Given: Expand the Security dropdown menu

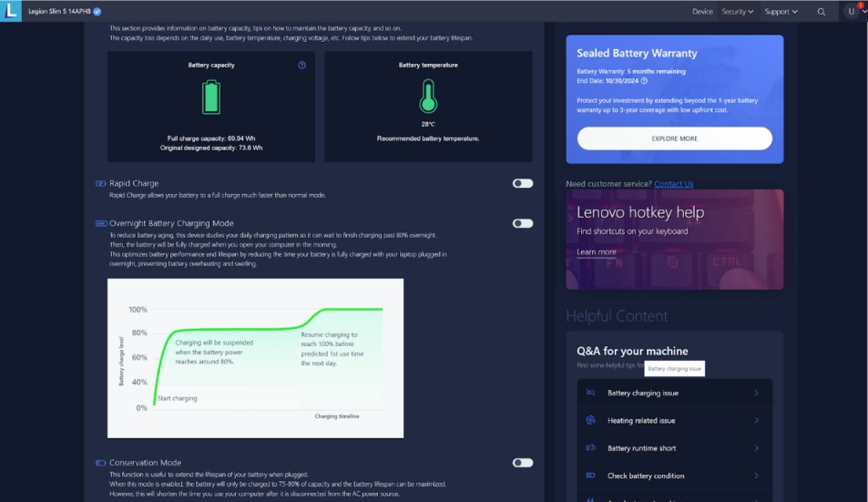Looking at the screenshot, I should pyautogui.click(x=738, y=12).
